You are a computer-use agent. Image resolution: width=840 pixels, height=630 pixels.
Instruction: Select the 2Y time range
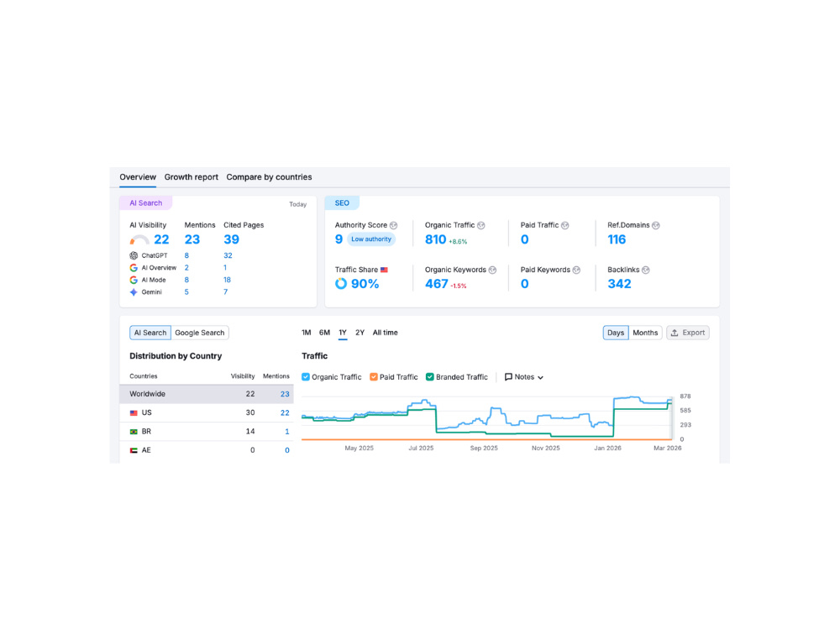(x=360, y=333)
